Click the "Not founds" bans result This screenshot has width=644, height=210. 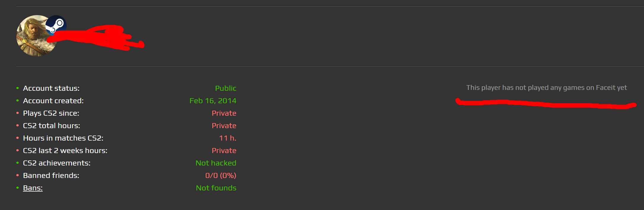[x=216, y=188]
